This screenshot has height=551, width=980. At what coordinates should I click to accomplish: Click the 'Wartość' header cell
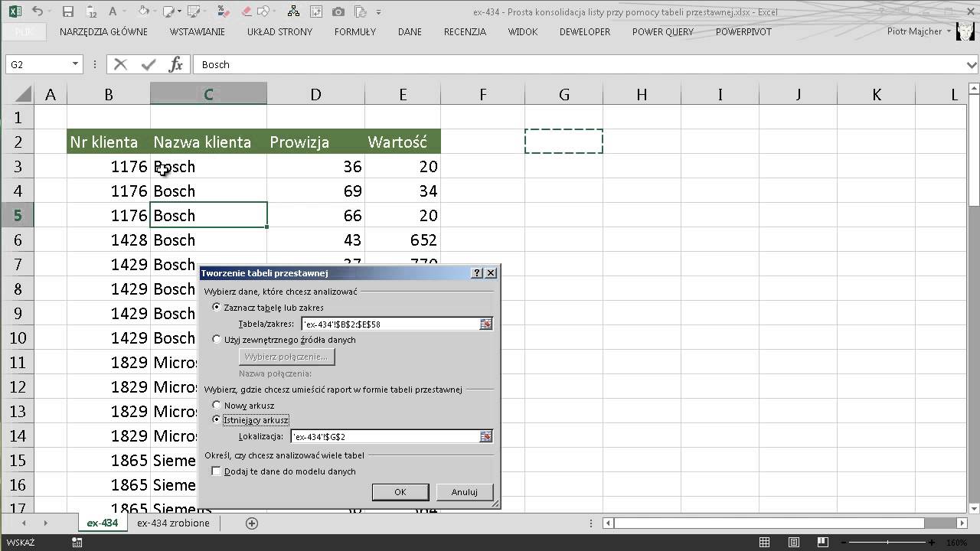403,142
